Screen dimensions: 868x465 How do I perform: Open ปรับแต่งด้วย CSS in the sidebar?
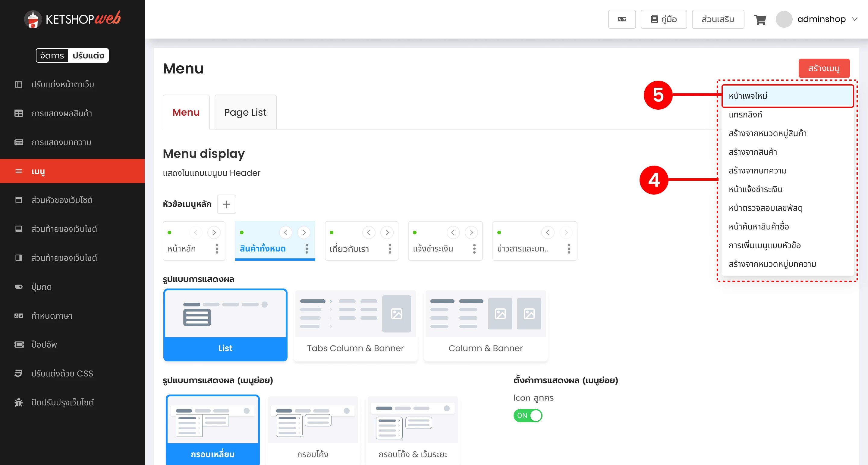(x=72, y=373)
